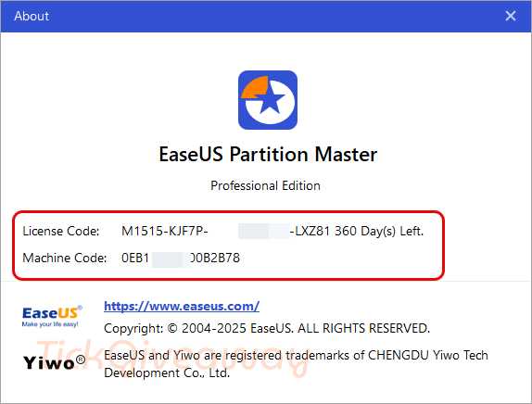Select the license code starting M1515-KJF7P
The width and height of the screenshot is (532, 404).
(x=225, y=231)
